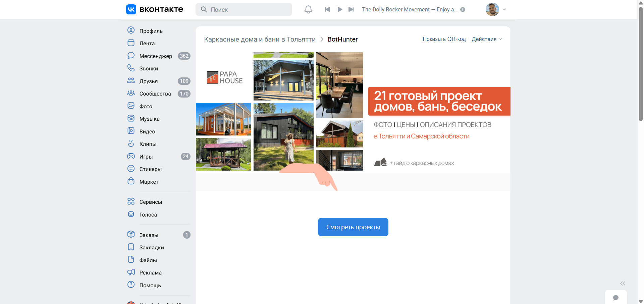Click the Заказы box icon
Screen dimensions: 644x304
click(131, 235)
